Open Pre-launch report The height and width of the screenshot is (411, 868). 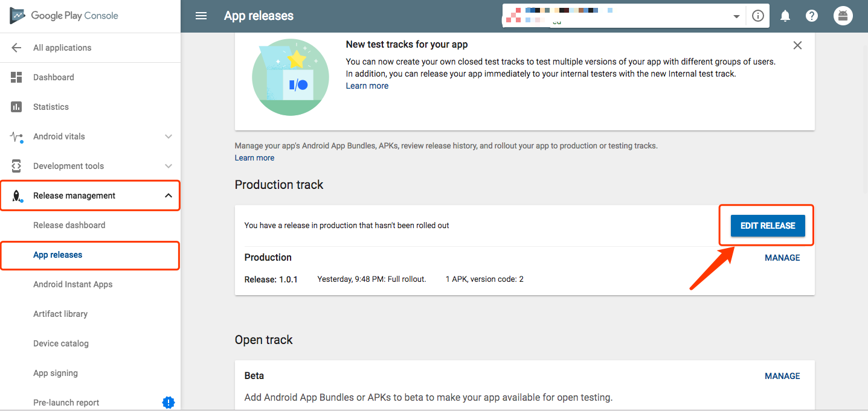66,403
